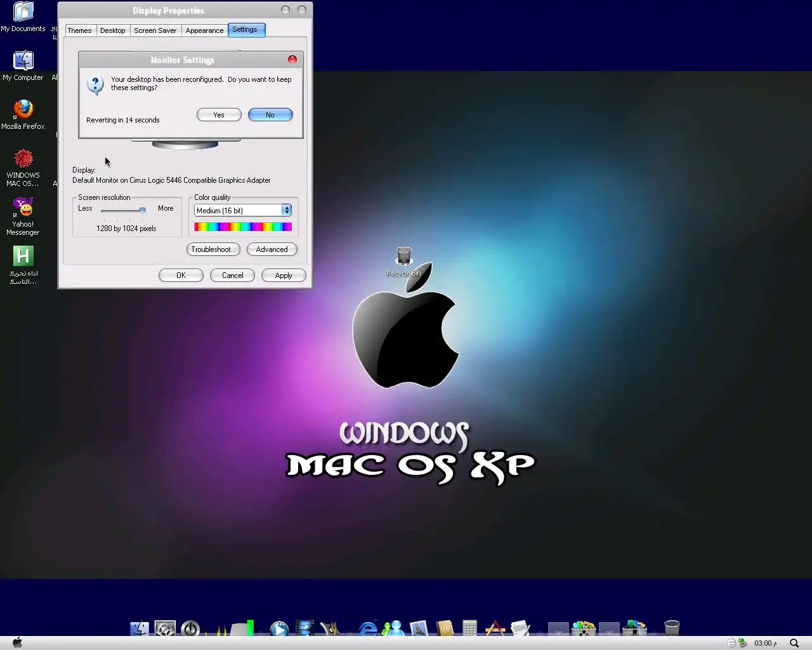This screenshot has height=650, width=812.
Task: Open the Address Book dock icon
Action: click(444, 628)
